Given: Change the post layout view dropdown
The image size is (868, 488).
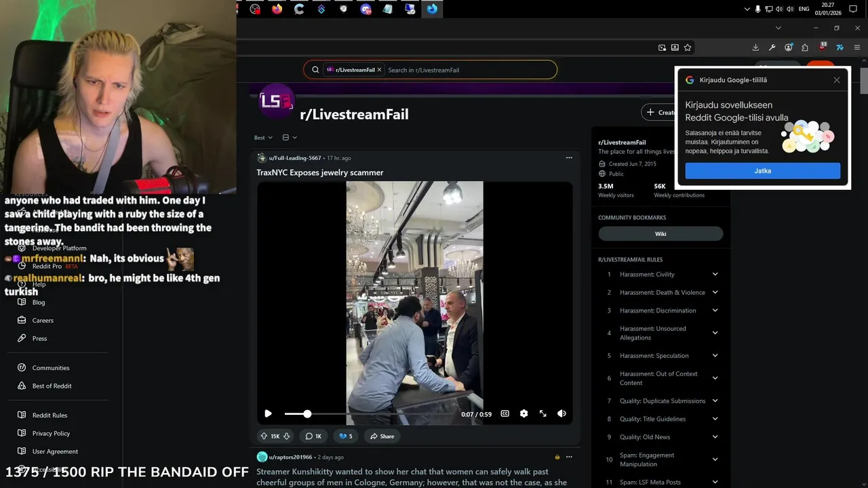Looking at the screenshot, I should pos(290,138).
